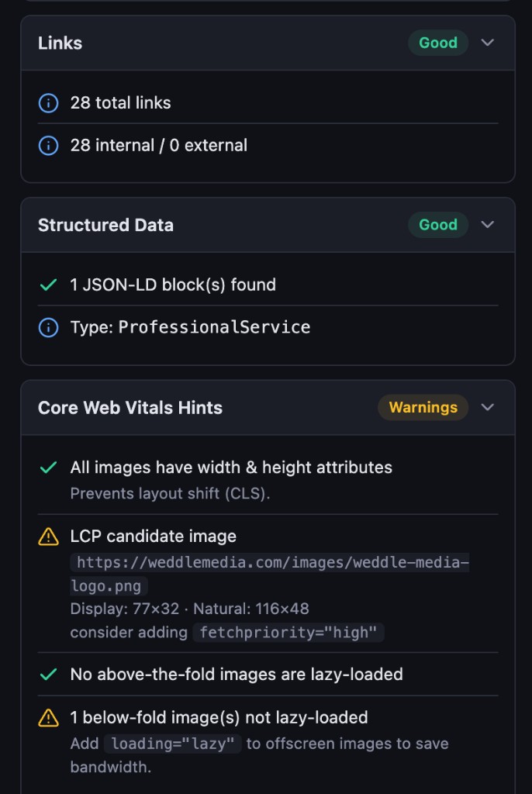Collapse the Core Web Vitals Hints chevron

pyautogui.click(x=488, y=407)
